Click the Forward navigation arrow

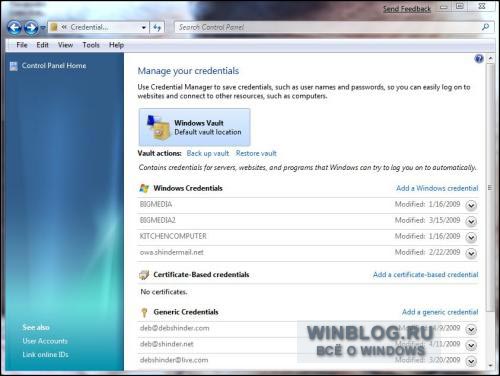point(31,28)
